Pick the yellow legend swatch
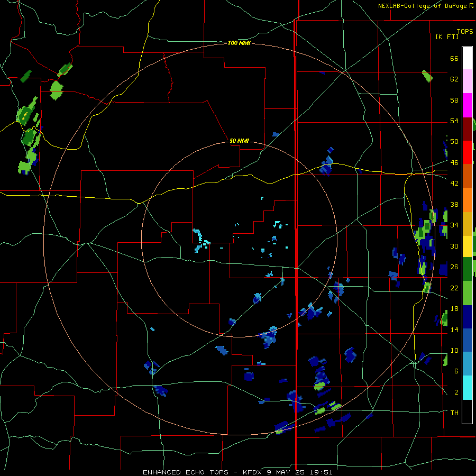Screen dimensions: 476x476 (467, 246)
